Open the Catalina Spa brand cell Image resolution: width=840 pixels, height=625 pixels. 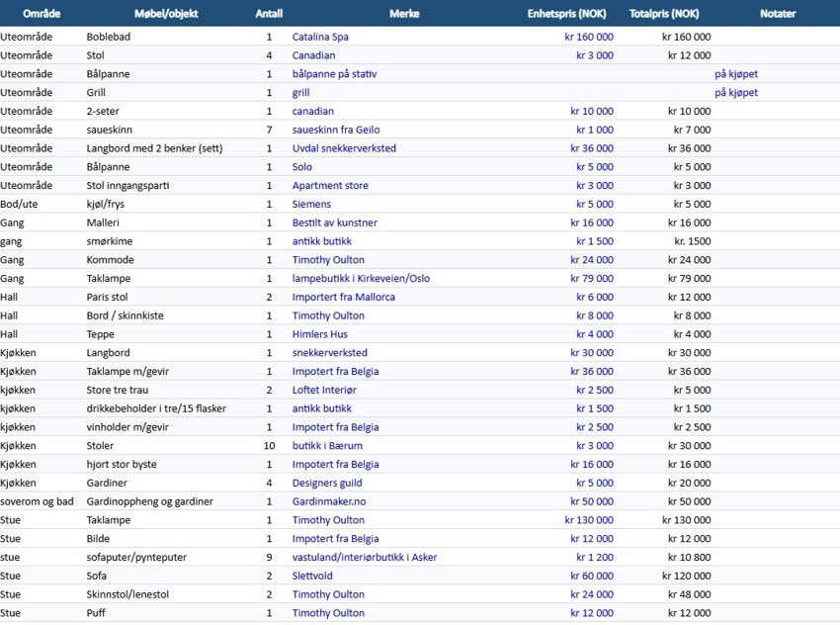(320, 37)
